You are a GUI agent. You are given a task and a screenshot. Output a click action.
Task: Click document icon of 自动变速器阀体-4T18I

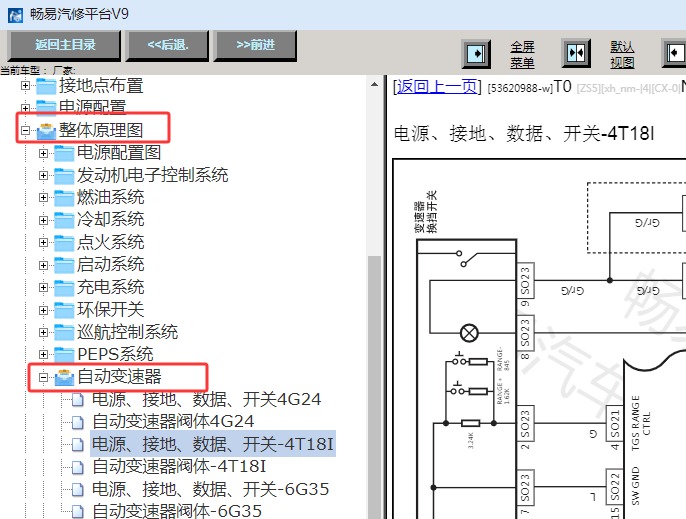tap(77, 467)
